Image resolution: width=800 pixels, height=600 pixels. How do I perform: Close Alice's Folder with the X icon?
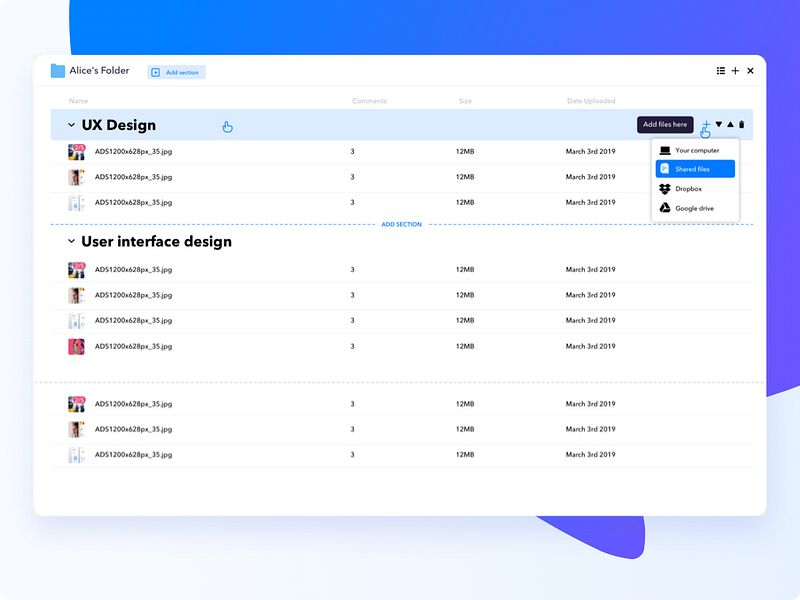point(750,71)
